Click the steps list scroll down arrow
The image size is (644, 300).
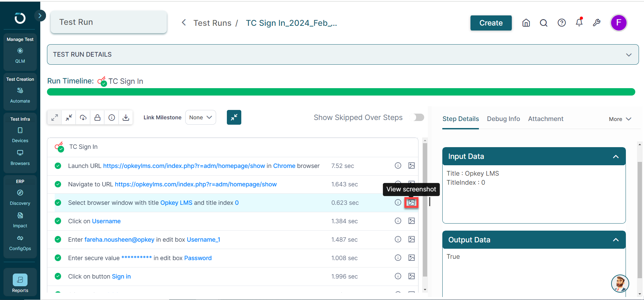tap(425, 290)
